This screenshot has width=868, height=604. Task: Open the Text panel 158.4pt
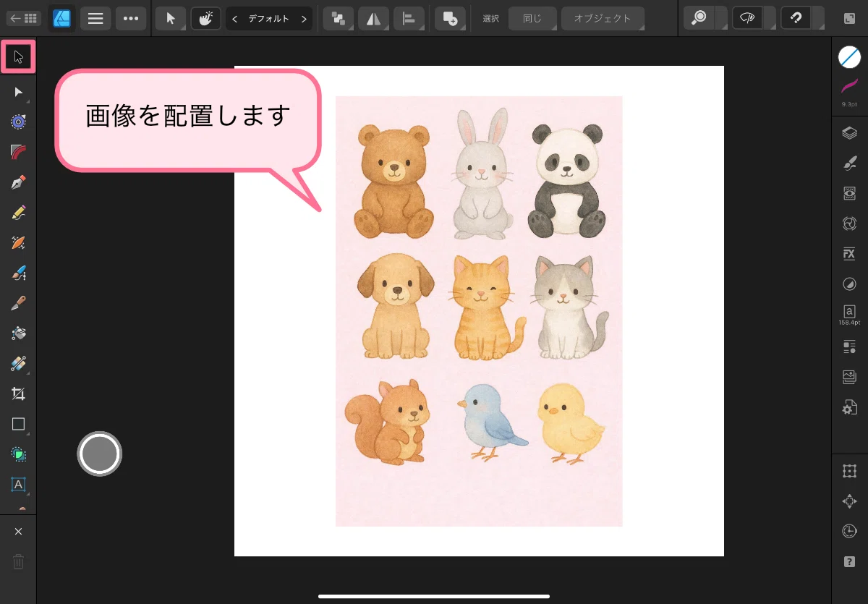[849, 315]
